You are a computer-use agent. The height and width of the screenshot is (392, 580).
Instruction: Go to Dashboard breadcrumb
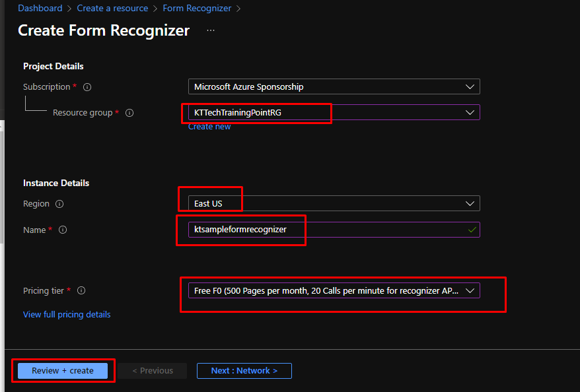coord(40,9)
